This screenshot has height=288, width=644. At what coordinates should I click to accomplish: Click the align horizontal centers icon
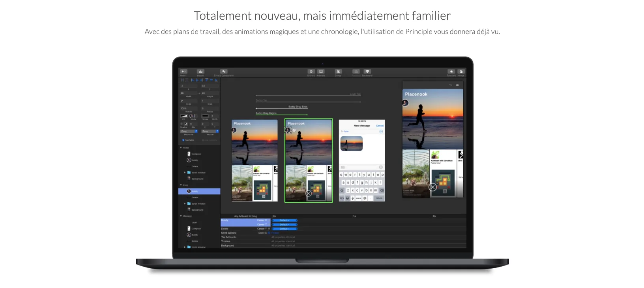point(197,80)
